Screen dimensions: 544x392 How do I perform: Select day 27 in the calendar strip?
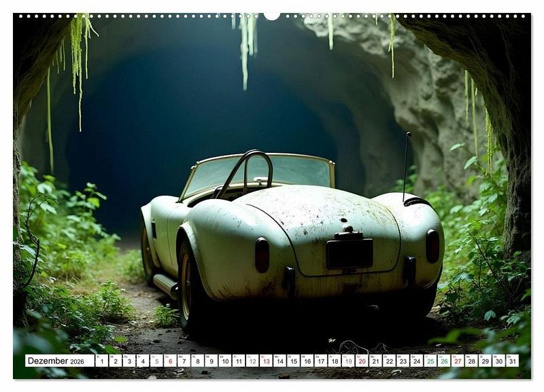[458, 361]
